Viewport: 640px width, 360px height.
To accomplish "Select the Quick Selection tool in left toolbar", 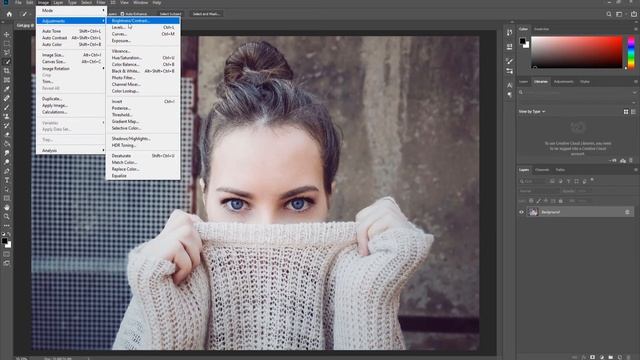I will 7,62.
